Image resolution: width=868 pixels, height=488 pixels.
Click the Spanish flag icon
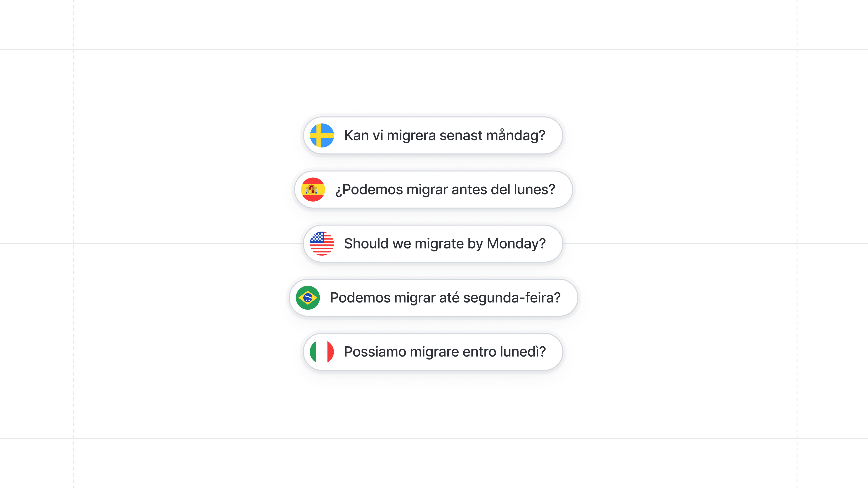313,190
